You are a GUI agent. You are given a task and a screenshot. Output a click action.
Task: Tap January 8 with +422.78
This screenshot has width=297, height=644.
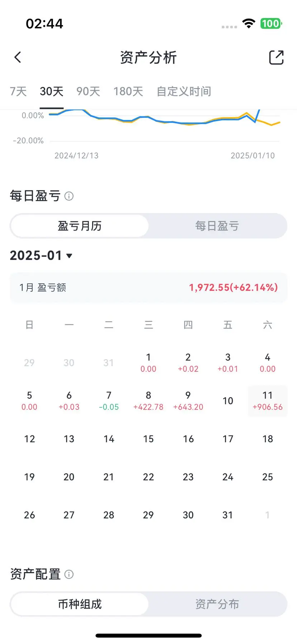[148, 401]
